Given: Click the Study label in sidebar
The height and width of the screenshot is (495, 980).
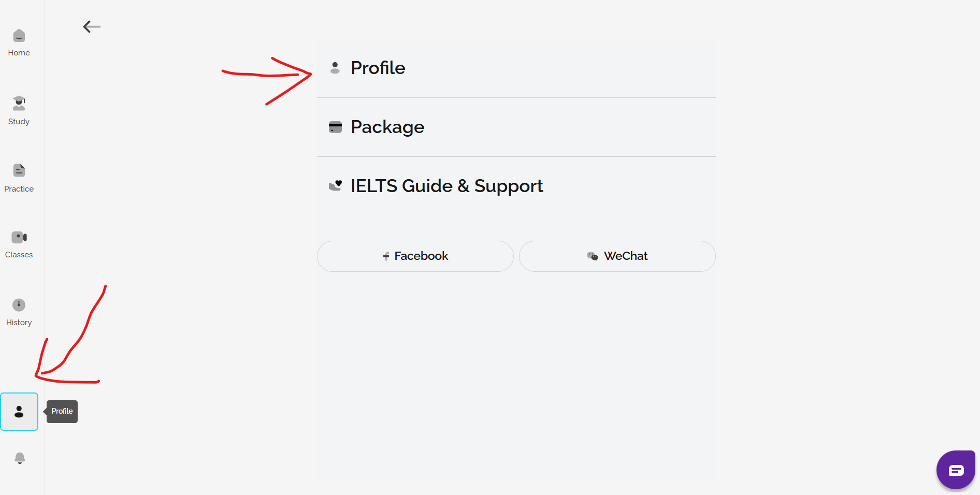Looking at the screenshot, I should [19, 122].
